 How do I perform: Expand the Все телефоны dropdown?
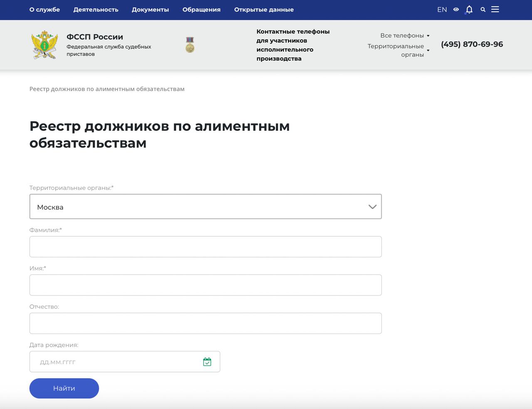tap(404, 36)
